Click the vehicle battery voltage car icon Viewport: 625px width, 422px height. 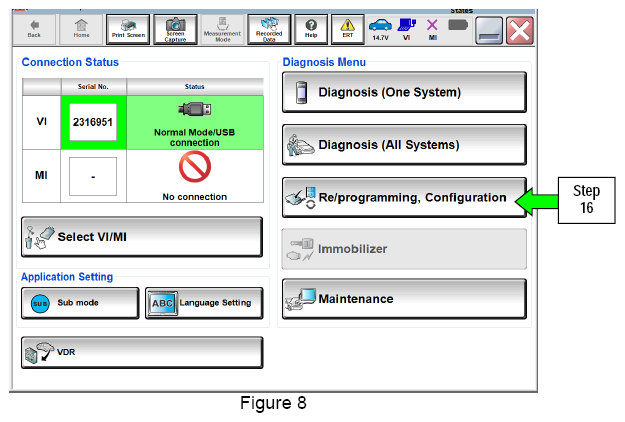380,29
